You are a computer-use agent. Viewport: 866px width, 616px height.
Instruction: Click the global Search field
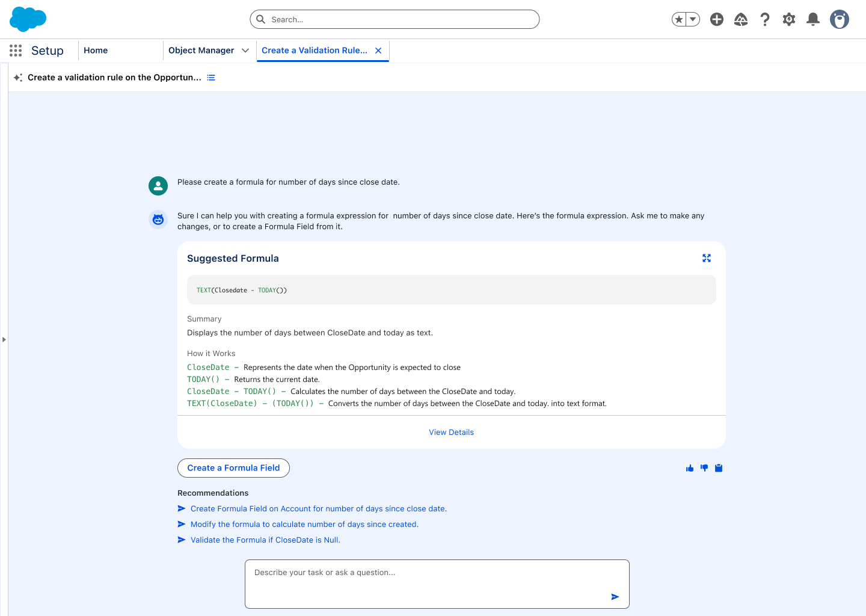pos(395,19)
